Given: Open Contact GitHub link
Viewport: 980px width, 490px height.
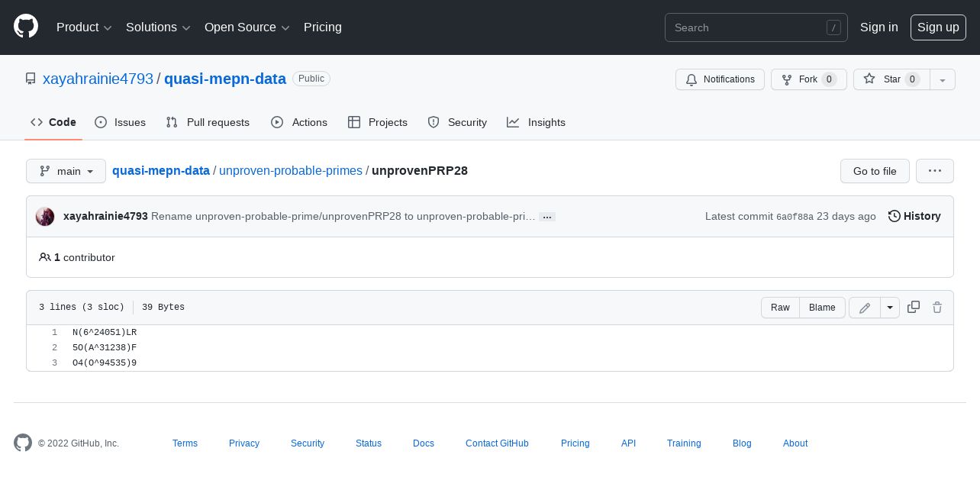Looking at the screenshot, I should click(497, 443).
